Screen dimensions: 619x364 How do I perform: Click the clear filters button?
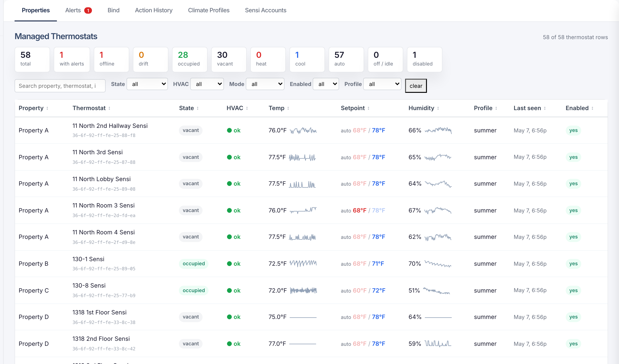coord(416,86)
